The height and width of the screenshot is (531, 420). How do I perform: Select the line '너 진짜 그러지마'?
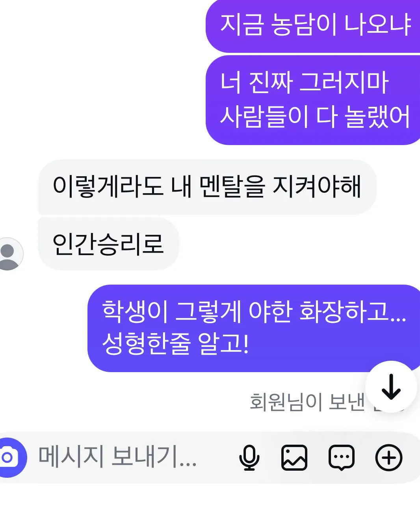click(x=304, y=82)
